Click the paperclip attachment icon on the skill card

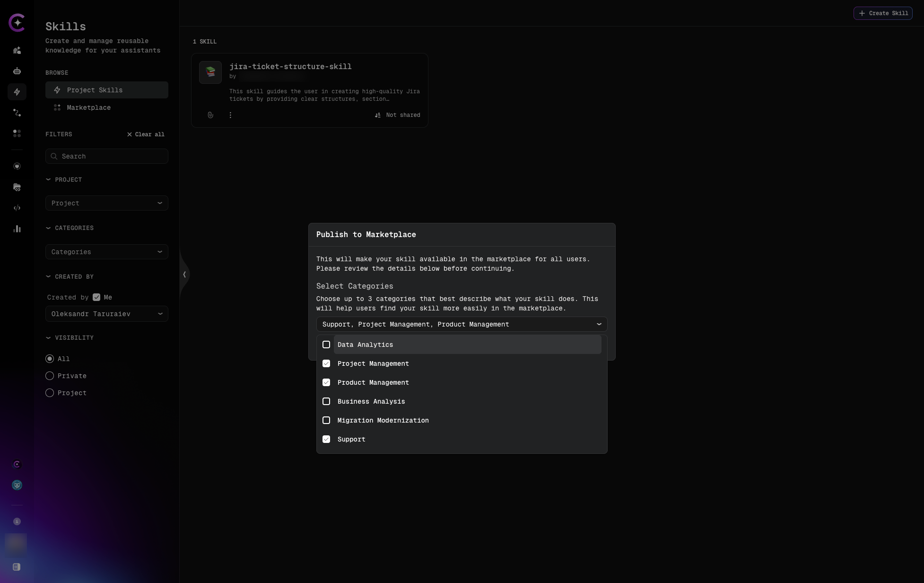click(x=210, y=115)
